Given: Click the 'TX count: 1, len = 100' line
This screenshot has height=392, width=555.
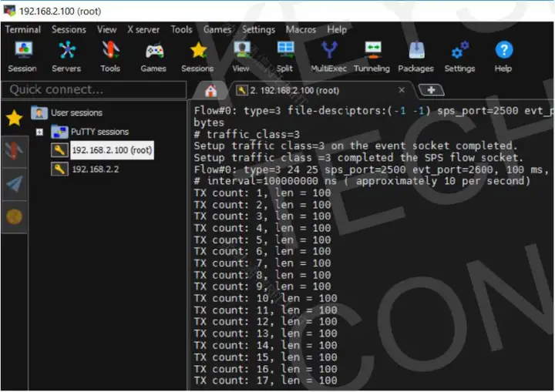Looking at the screenshot, I should [262, 193].
